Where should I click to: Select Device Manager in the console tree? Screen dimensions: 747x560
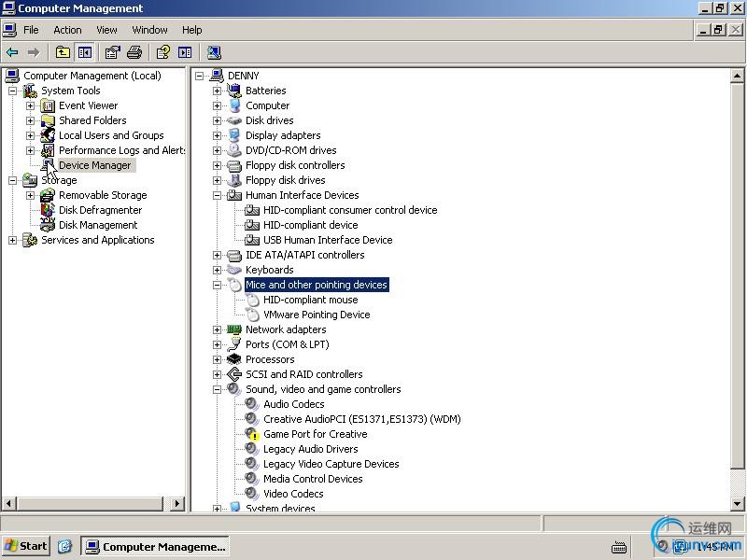point(95,165)
